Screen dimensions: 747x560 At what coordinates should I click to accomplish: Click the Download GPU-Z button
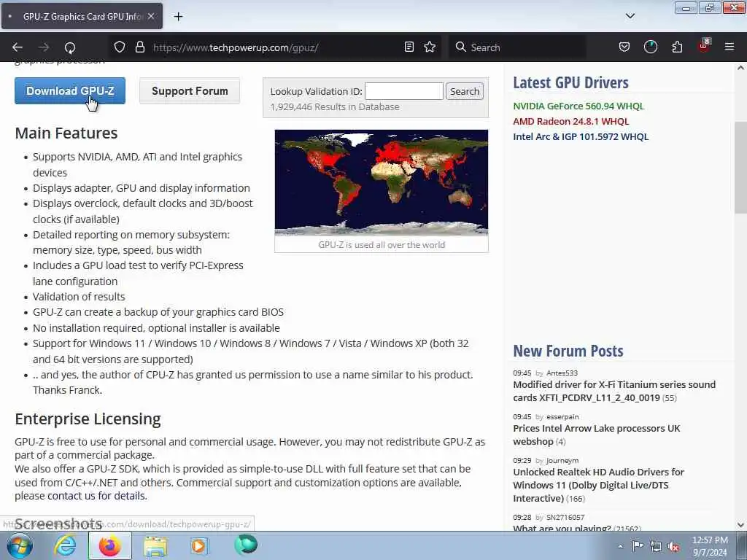point(70,90)
